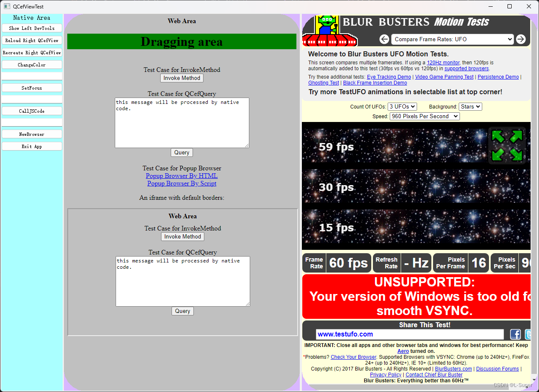Screen dimensions: 539x392
Task: Click the www.testufo.com share URL field
Action: [410, 334]
